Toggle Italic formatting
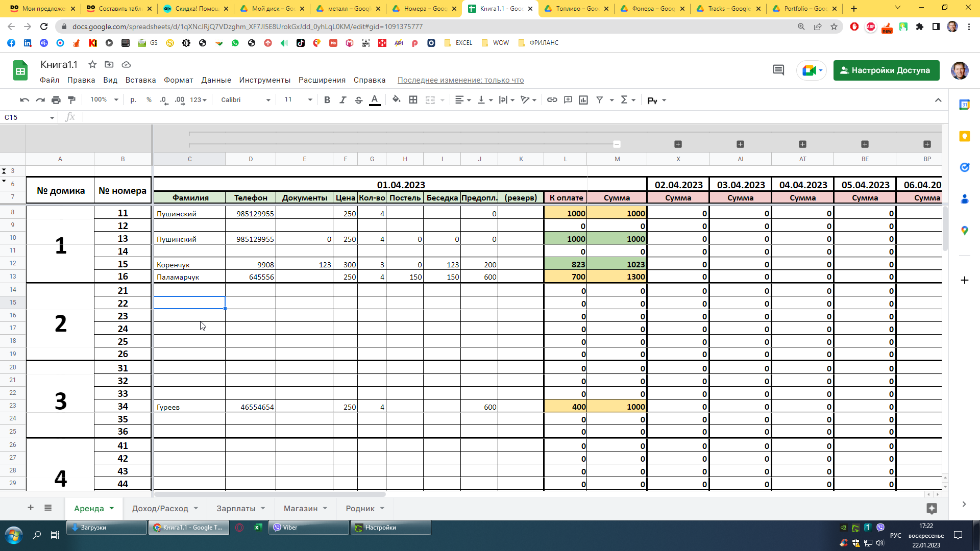The image size is (980, 551). click(x=343, y=100)
